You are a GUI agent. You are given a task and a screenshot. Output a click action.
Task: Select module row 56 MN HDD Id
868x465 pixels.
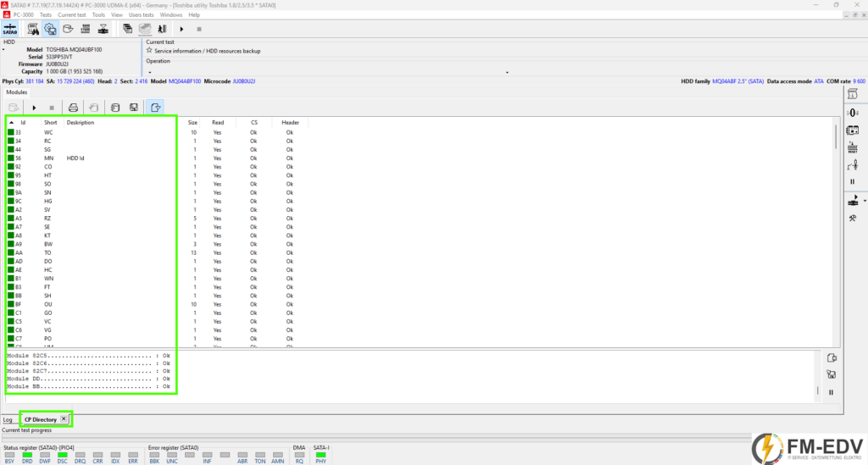[x=158, y=158]
